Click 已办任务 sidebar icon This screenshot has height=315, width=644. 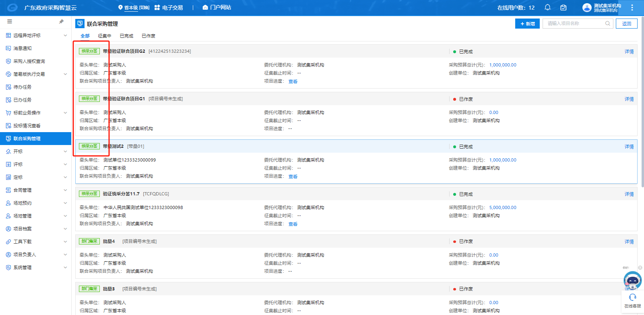[8, 100]
